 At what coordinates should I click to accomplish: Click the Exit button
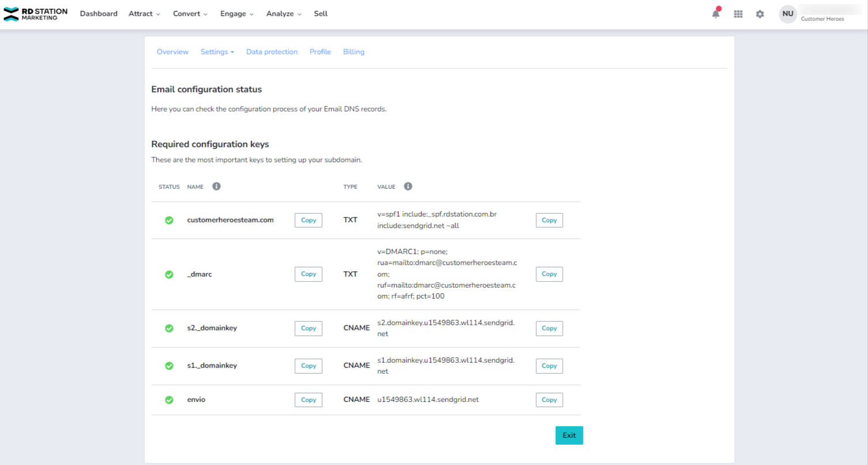tap(569, 436)
